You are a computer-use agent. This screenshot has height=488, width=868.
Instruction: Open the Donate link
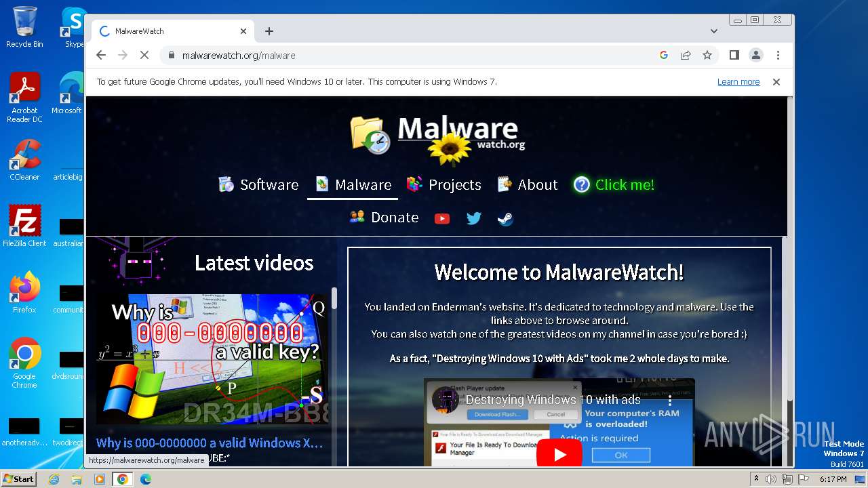click(384, 218)
